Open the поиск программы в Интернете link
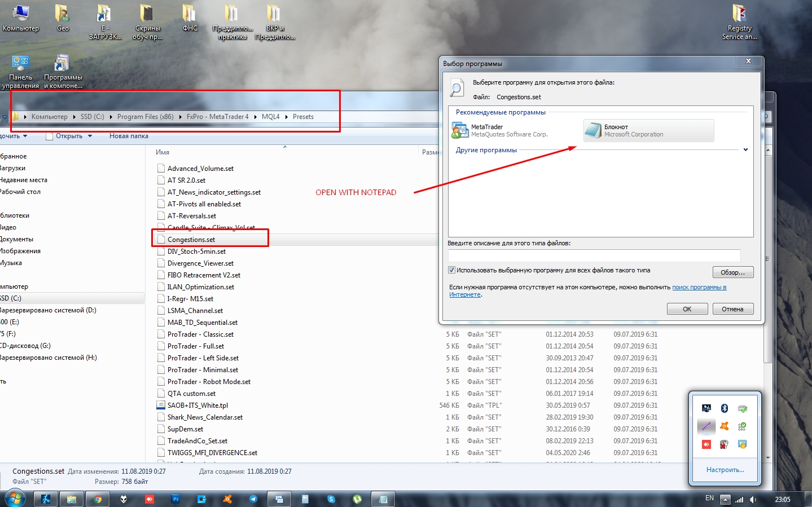812x507 pixels. pos(587,291)
